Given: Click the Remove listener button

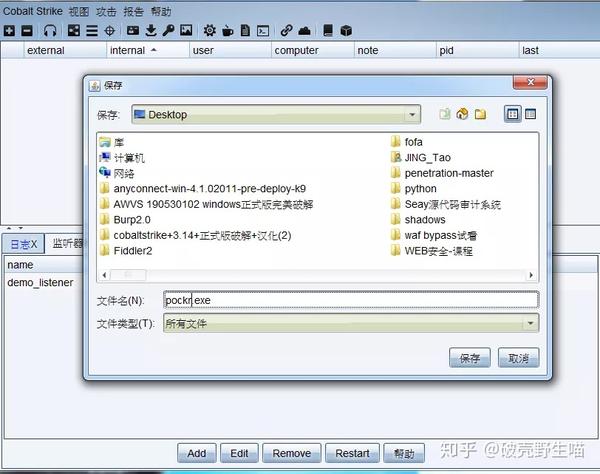Looking at the screenshot, I should pos(292,453).
